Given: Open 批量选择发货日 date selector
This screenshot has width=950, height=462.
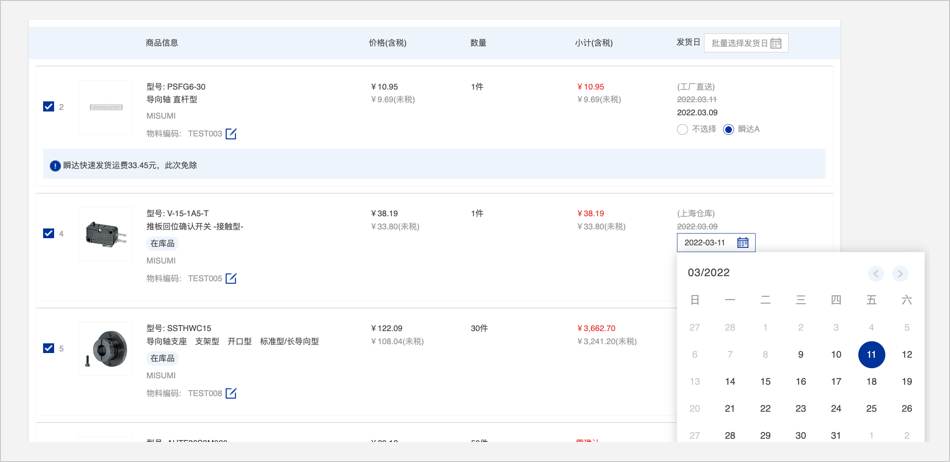Looking at the screenshot, I should pyautogui.click(x=740, y=43).
